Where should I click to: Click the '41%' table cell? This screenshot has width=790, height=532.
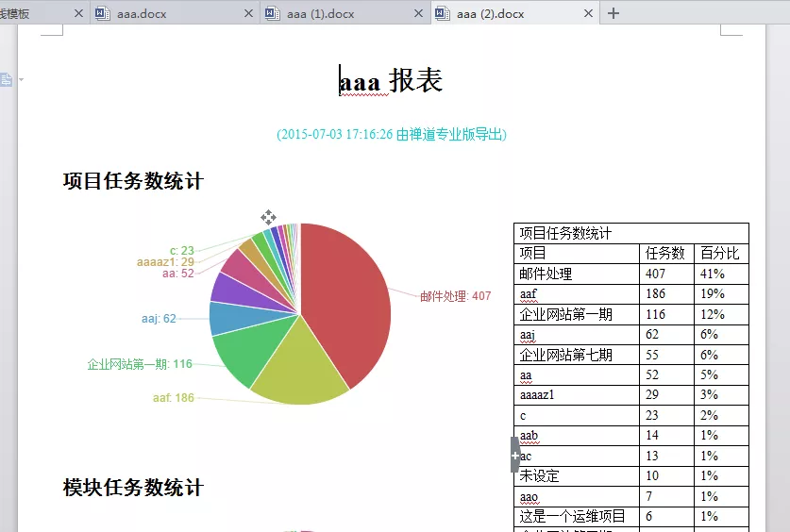coord(721,274)
